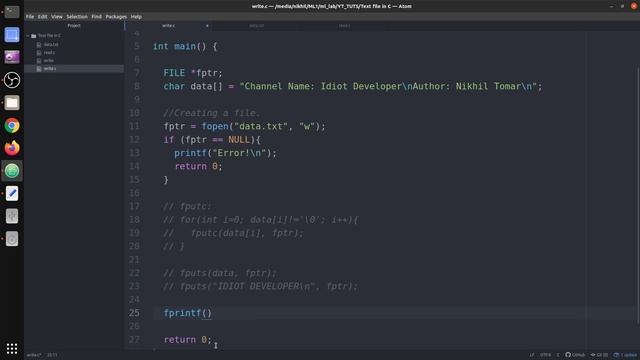Click return 0 on line 27

188,340
